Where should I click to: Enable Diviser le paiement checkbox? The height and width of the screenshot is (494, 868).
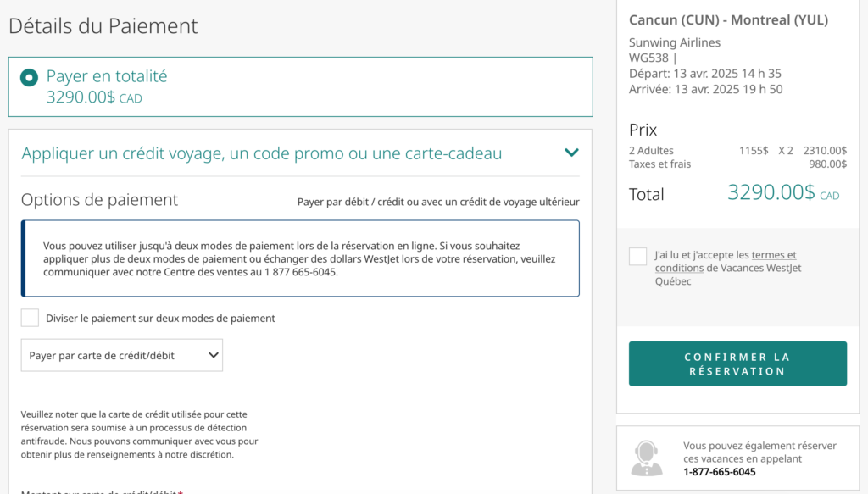point(31,319)
